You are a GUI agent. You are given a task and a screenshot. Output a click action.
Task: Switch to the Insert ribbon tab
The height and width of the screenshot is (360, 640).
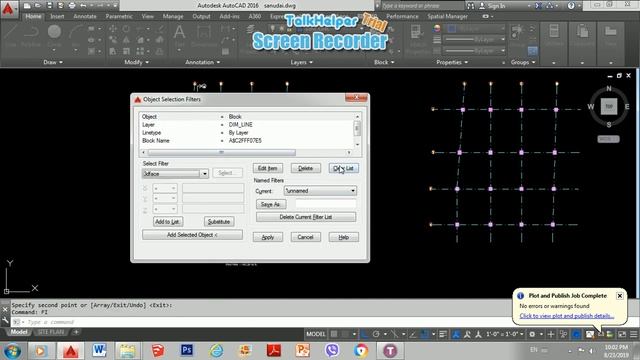pos(57,16)
